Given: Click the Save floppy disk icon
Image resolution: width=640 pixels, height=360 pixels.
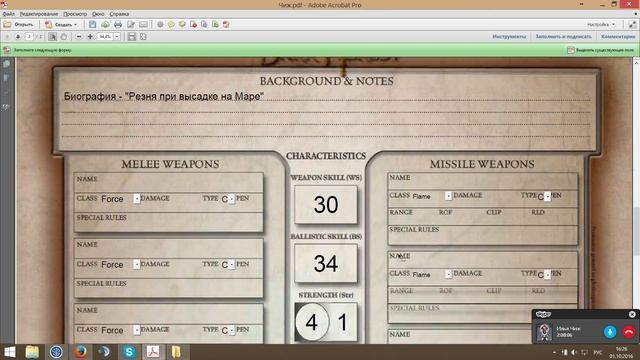Looking at the screenshot, I should (93, 24).
